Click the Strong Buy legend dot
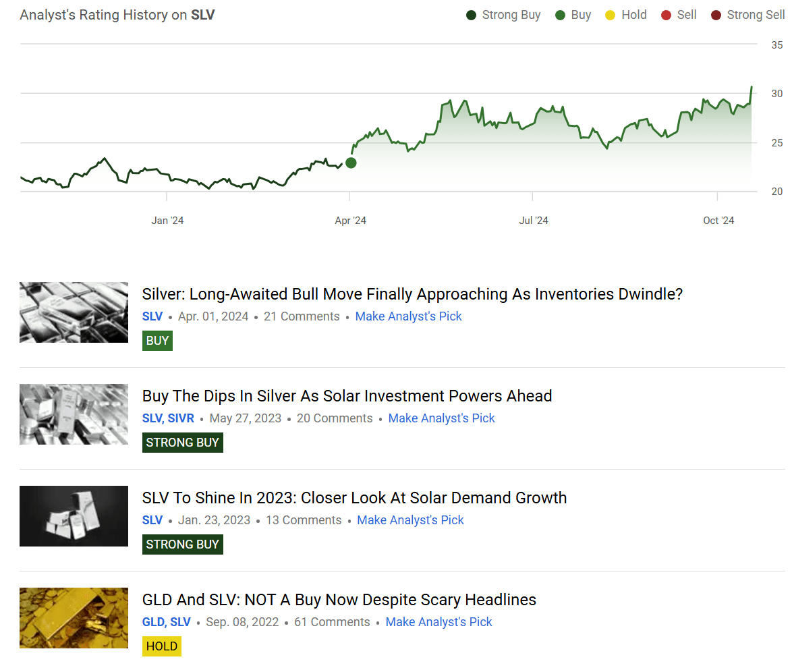The height and width of the screenshot is (672, 792). pyautogui.click(x=471, y=15)
